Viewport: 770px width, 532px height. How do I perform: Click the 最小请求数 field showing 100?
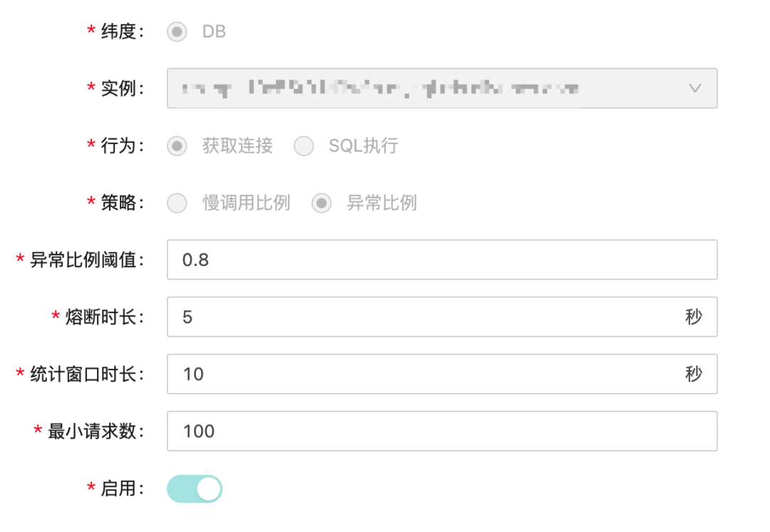[428, 431]
